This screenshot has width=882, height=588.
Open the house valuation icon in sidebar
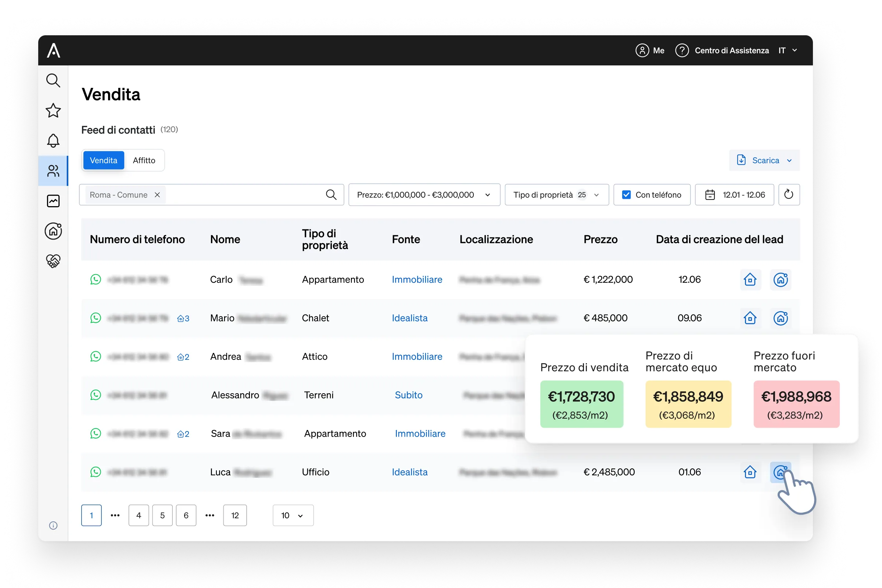pos(53,231)
